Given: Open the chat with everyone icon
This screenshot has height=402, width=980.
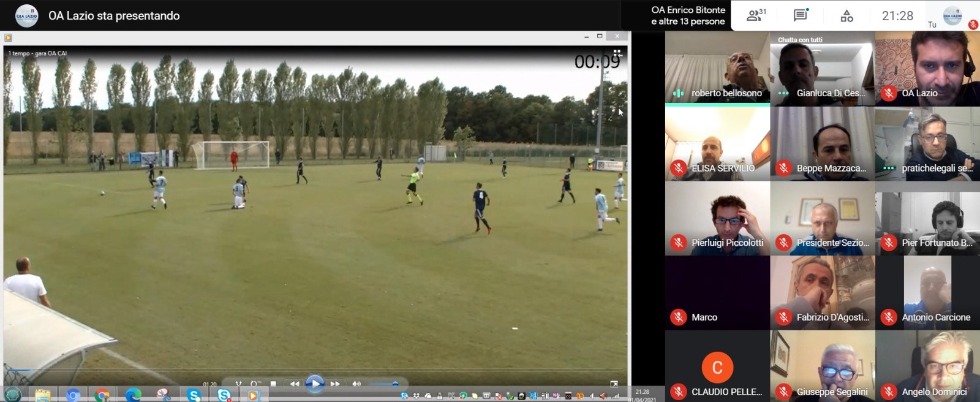Looking at the screenshot, I should [801, 15].
